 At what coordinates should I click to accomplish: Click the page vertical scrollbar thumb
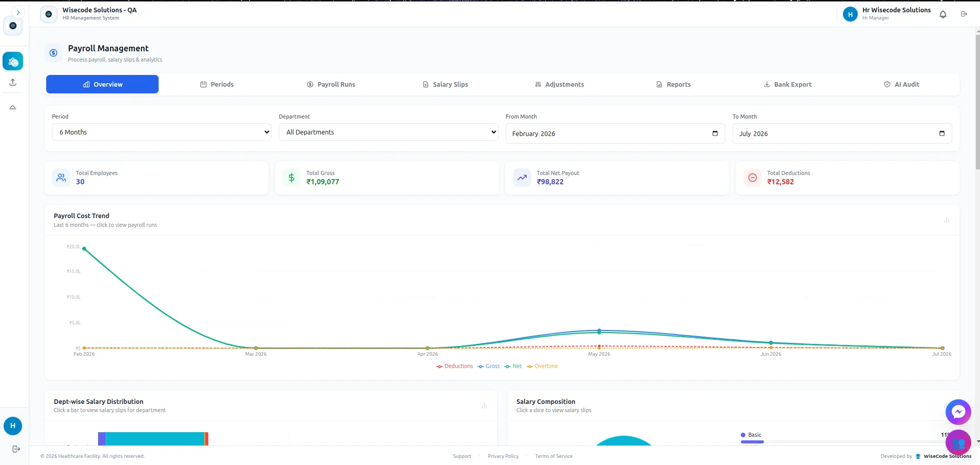click(977, 102)
